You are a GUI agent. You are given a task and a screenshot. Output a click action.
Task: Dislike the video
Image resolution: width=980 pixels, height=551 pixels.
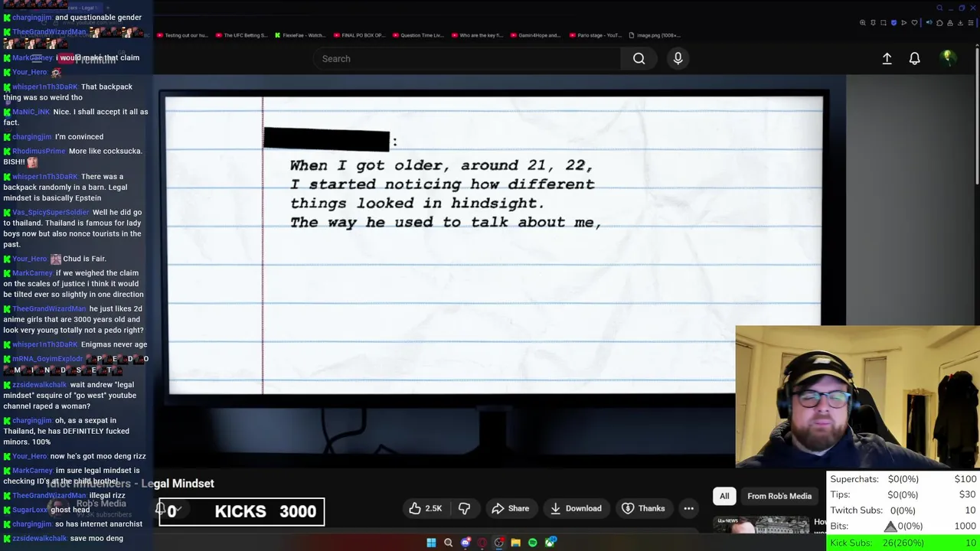click(464, 508)
